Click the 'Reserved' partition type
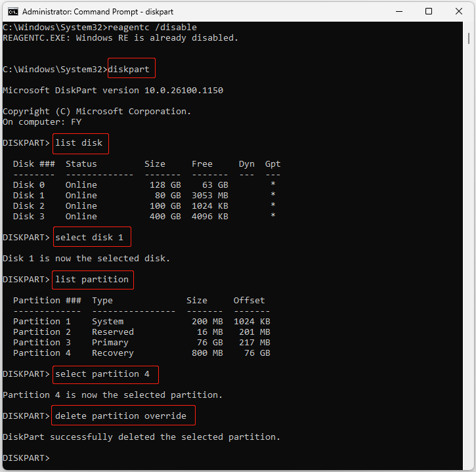This screenshot has height=472, width=476. (113, 332)
